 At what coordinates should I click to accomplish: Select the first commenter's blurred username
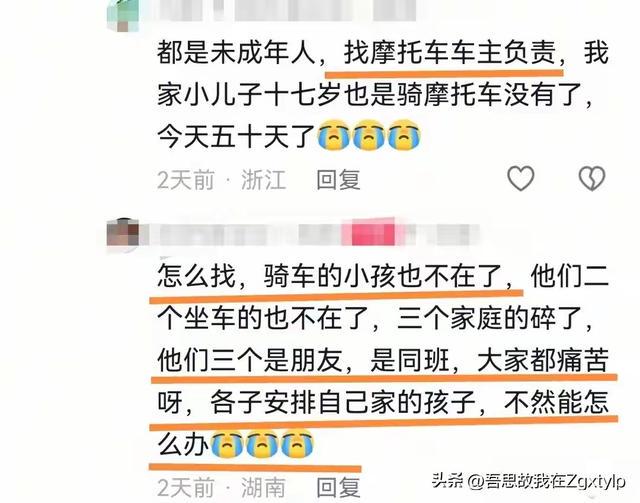(286, 10)
